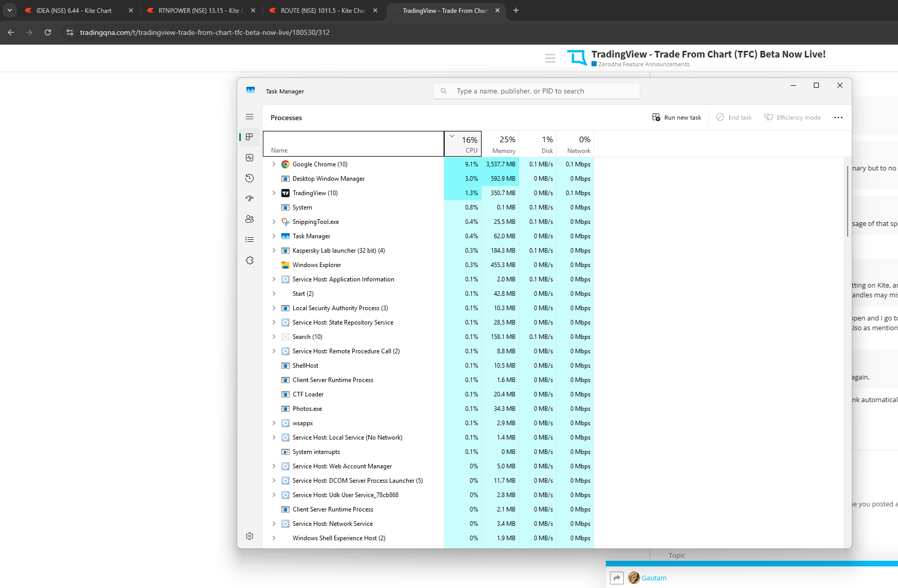
Task: Switch to ROUTE (NSE) Kite Chart tab
Action: click(x=322, y=10)
